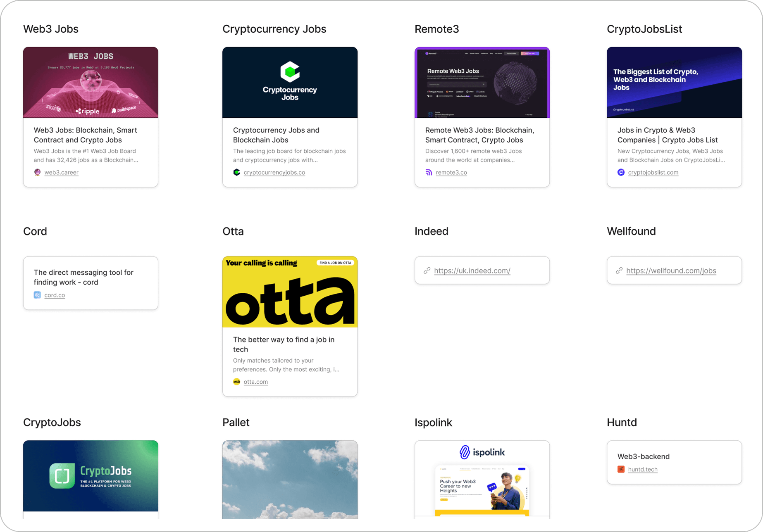Select the 'Indeed' section heading

pyautogui.click(x=432, y=231)
